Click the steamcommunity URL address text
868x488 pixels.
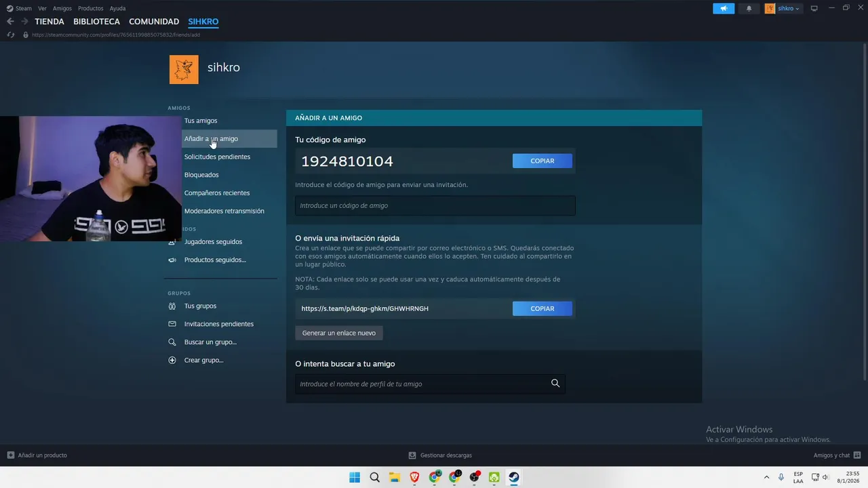116,35
